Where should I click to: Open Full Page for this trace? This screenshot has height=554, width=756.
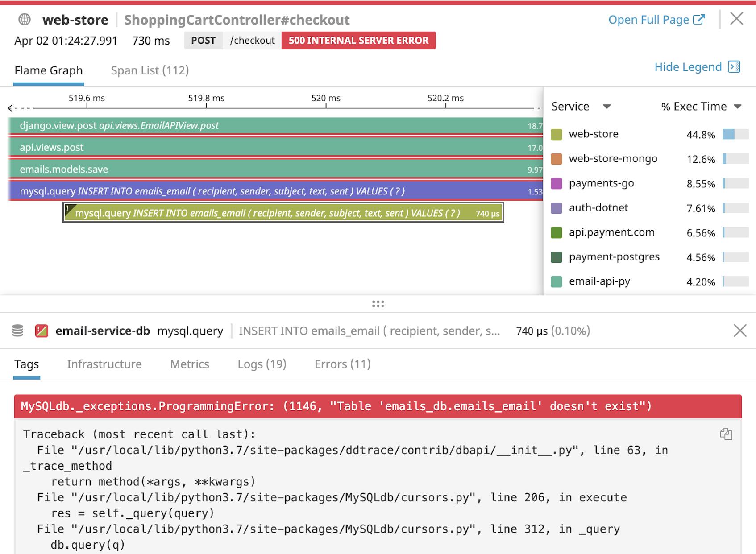click(648, 19)
